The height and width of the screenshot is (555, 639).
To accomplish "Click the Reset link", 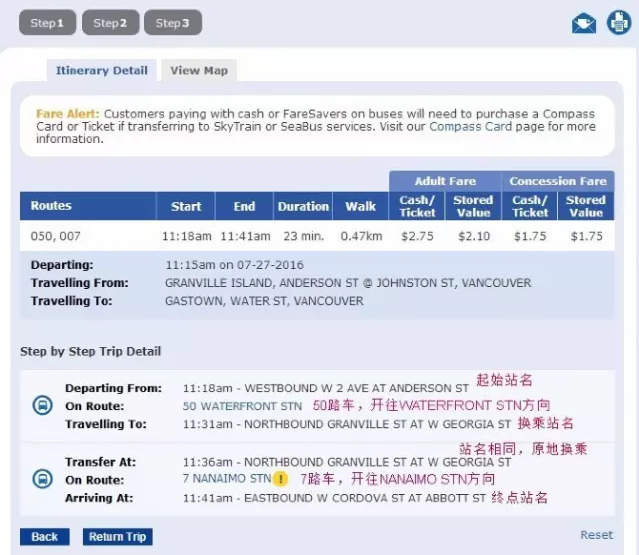I will pos(597,535).
